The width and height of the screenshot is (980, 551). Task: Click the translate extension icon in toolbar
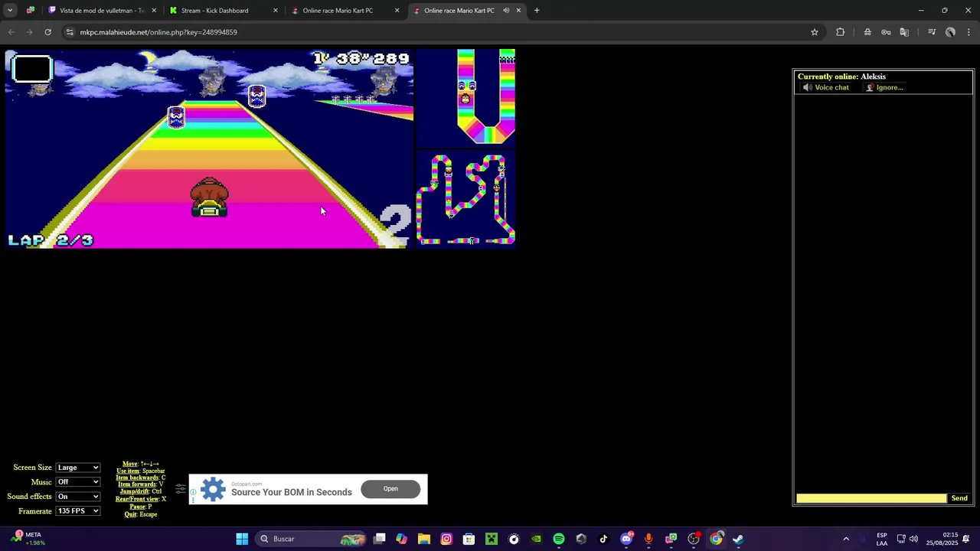[904, 32]
